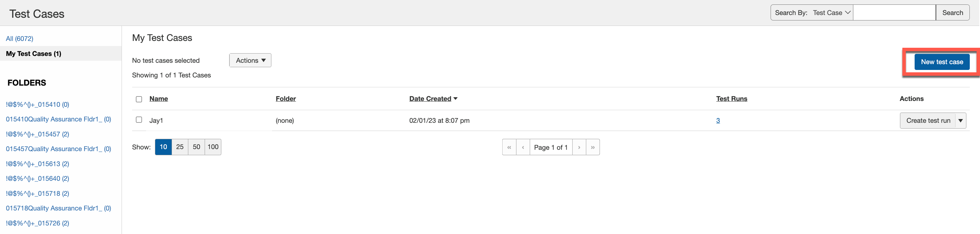Open the Create test run dropdown arrow

click(x=961, y=120)
